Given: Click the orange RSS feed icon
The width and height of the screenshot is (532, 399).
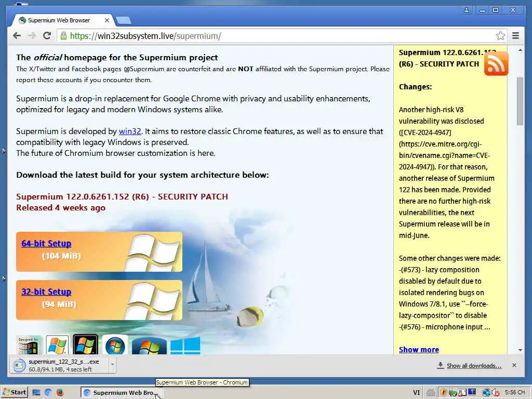Looking at the screenshot, I should (x=496, y=63).
